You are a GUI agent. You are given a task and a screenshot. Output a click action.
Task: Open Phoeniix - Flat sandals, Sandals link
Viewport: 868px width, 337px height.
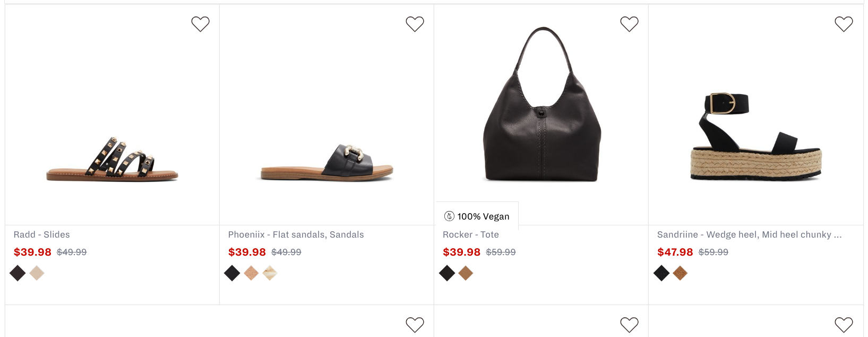pyautogui.click(x=296, y=234)
